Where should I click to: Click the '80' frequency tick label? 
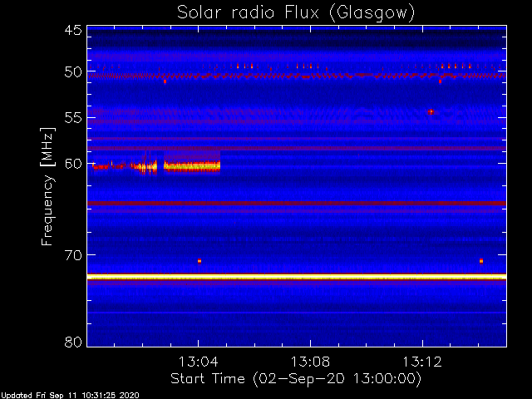pyautogui.click(x=73, y=342)
